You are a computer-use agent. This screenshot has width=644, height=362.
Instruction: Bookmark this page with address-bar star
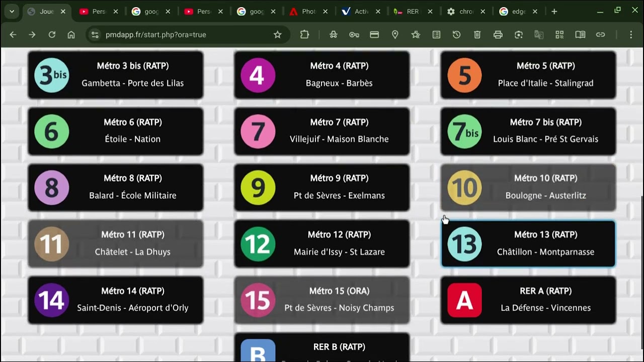pyautogui.click(x=277, y=35)
